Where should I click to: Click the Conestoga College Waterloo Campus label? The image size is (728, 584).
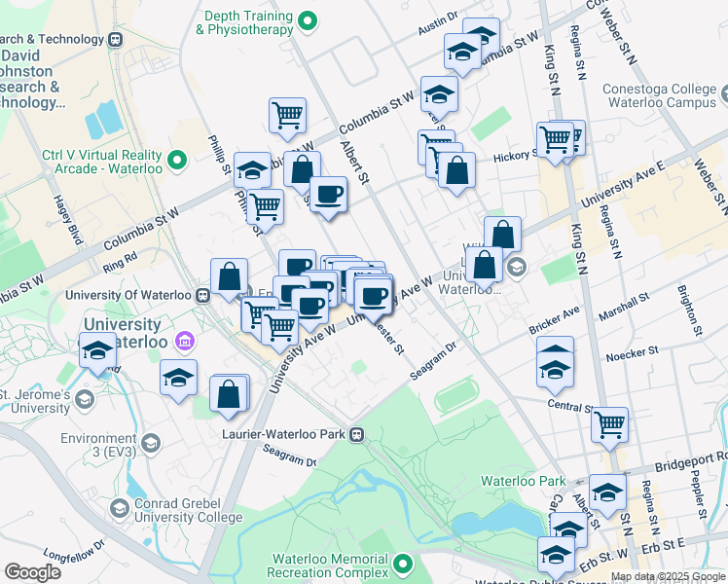point(661,95)
